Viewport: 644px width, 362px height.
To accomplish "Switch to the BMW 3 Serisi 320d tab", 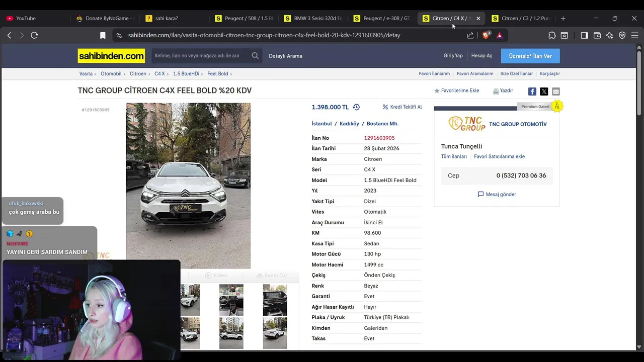I will click(x=313, y=18).
